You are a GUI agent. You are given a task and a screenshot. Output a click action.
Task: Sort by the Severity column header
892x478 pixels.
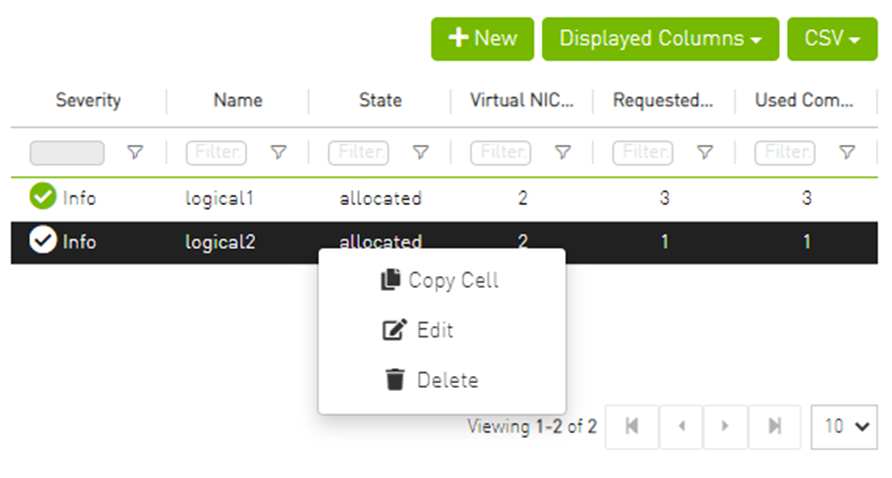(x=88, y=100)
